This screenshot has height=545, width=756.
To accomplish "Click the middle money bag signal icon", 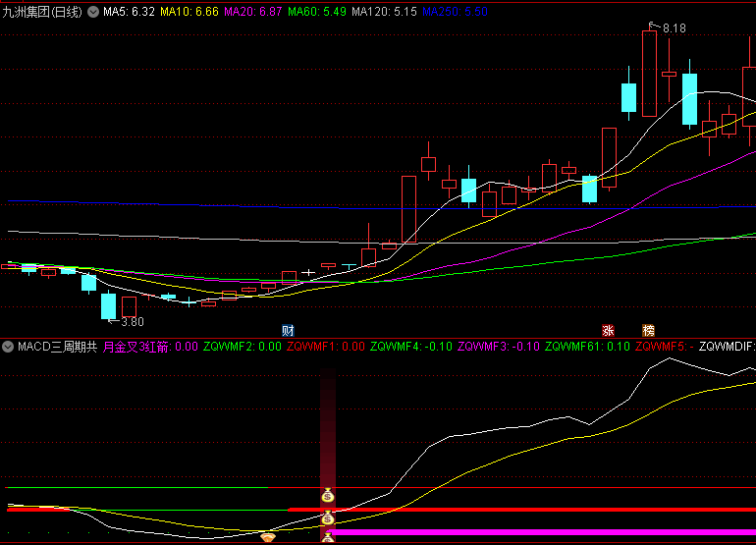I will (328, 518).
